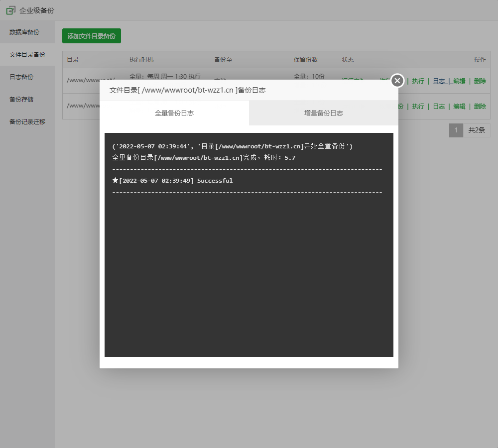This screenshot has height=448, width=498.
Task: Open 文件目录备份 in the sidebar
Action: [27, 55]
